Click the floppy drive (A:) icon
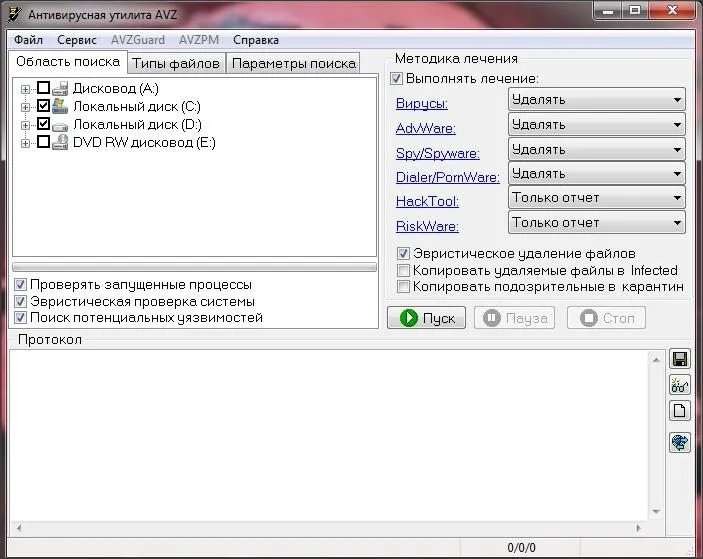The image size is (703, 559). (x=60, y=88)
